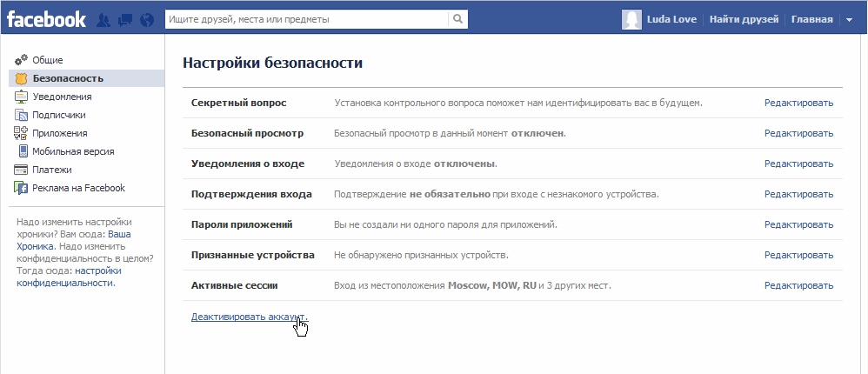Click the icon beside Реклама на Facebook
868x374 pixels.
click(21, 188)
